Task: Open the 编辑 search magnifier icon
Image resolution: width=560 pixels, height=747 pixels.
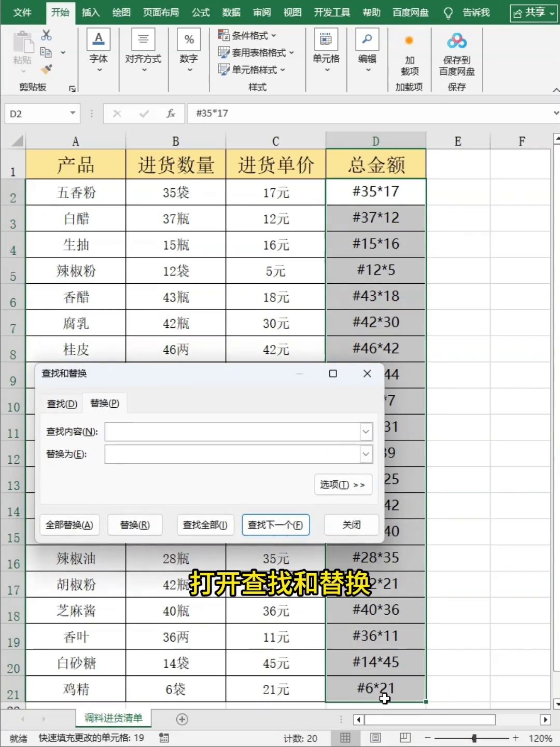Action: tap(367, 39)
